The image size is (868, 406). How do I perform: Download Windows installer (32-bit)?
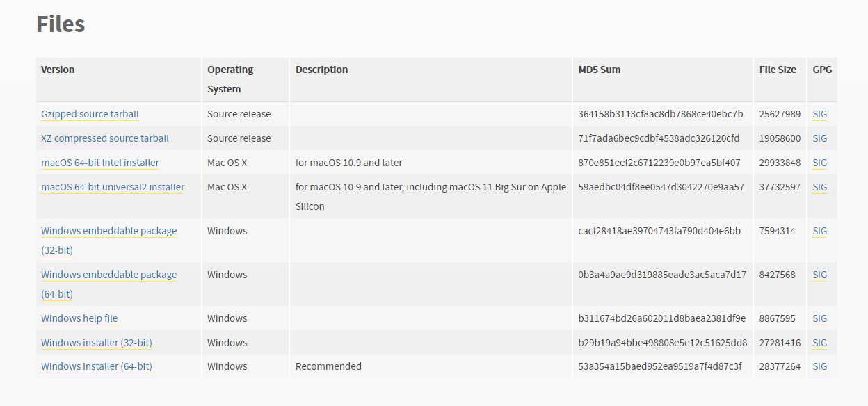[97, 343]
